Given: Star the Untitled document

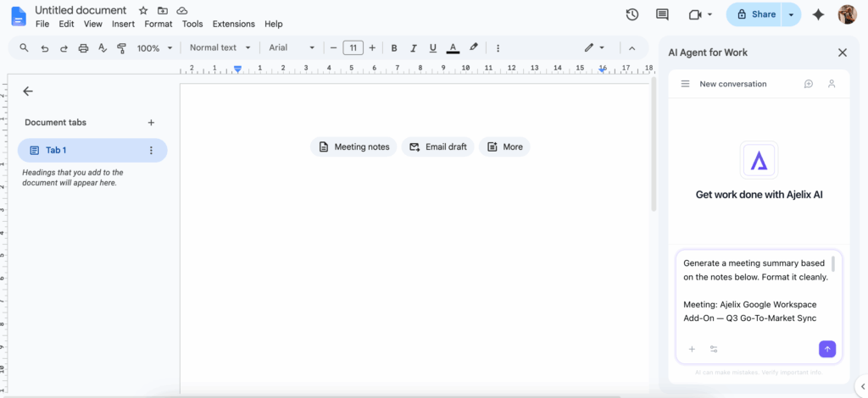Looking at the screenshot, I should click(143, 10).
